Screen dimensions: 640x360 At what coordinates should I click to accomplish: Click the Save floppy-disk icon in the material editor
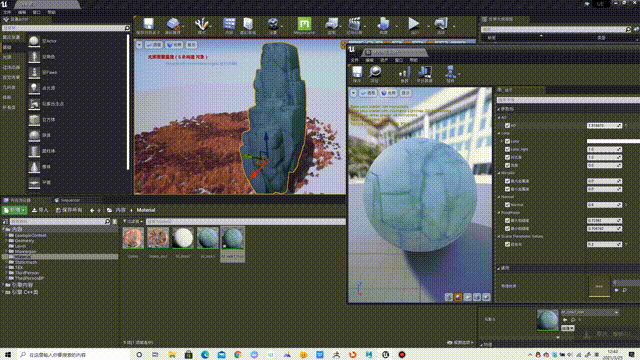coord(357,73)
